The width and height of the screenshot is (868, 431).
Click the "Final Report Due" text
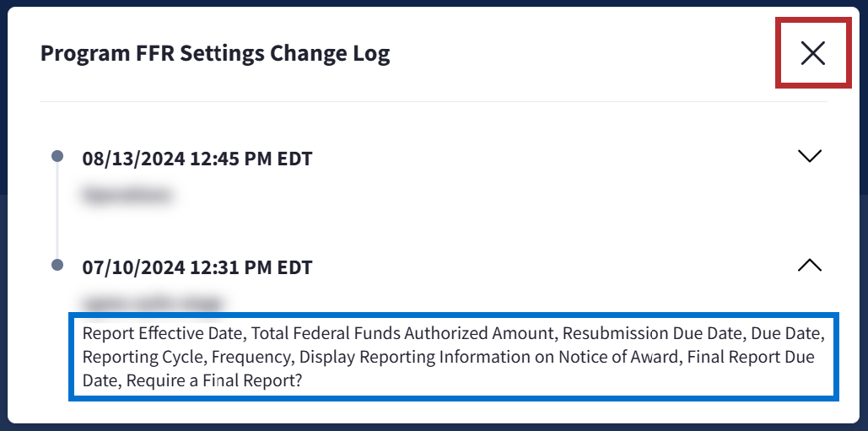(x=751, y=357)
